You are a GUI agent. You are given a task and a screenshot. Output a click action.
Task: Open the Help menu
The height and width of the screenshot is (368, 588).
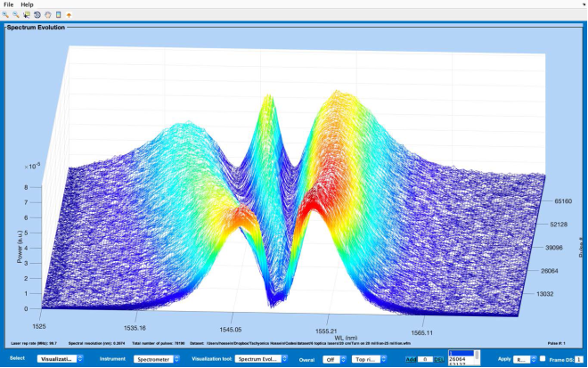(28, 4)
